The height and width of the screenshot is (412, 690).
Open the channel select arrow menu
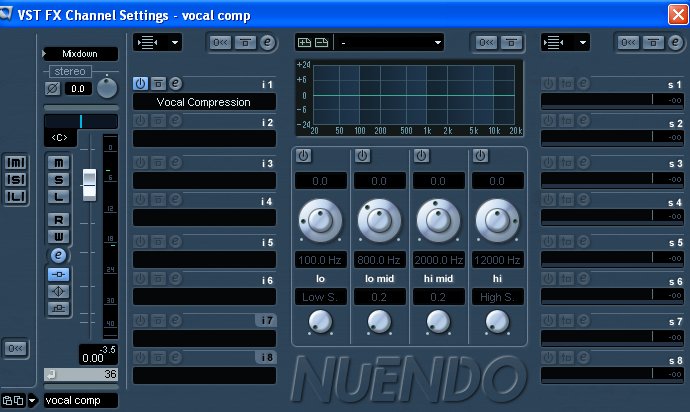coord(32,401)
